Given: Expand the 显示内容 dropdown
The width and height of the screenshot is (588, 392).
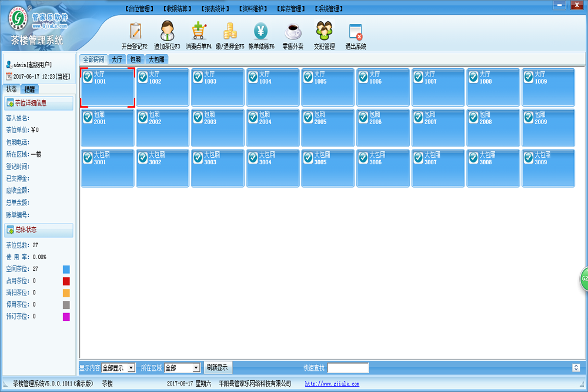Looking at the screenshot, I should [131, 368].
